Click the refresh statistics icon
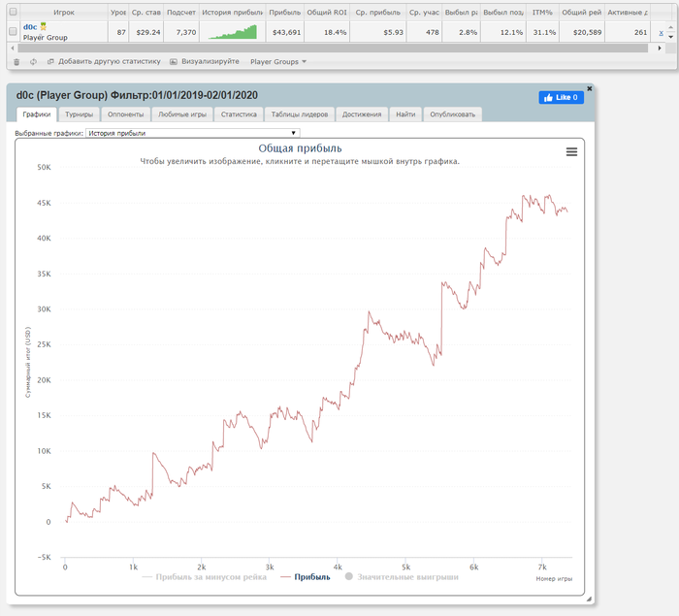The height and width of the screenshot is (616, 679). [x=33, y=62]
